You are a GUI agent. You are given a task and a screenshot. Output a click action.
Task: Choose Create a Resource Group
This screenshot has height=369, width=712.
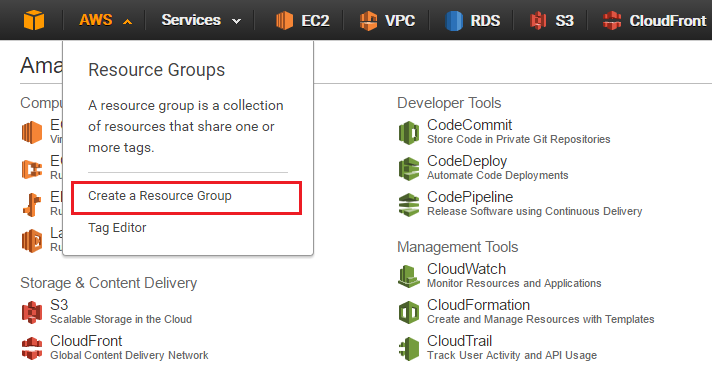point(186,197)
